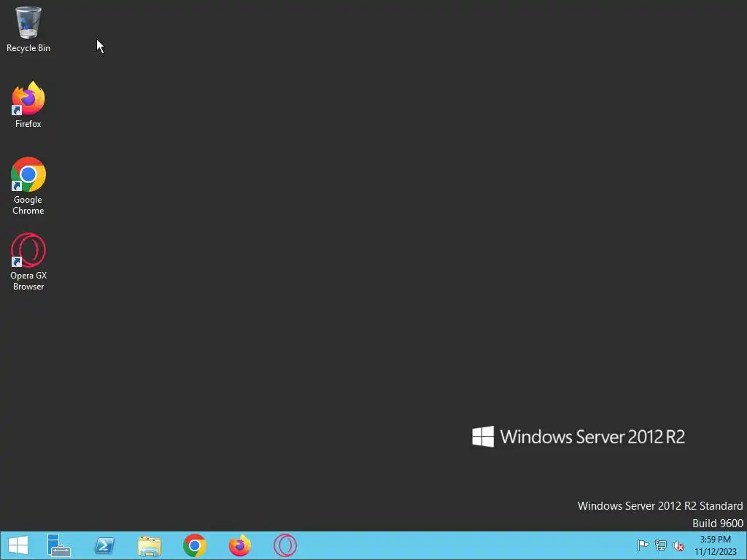Click the 'Recycle Bin' label text
Viewport: 747px width, 560px height.
tap(28, 48)
